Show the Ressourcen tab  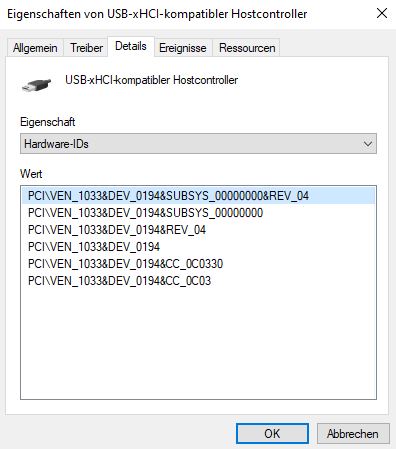[247, 48]
